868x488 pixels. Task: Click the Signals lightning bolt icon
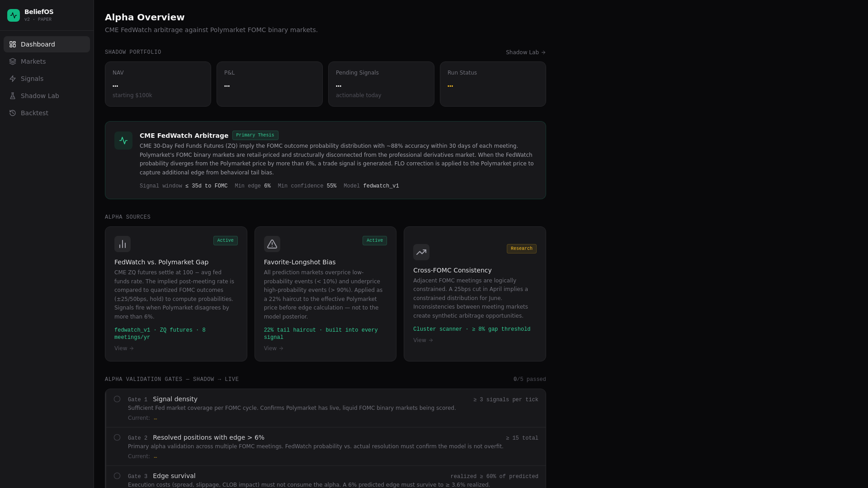(x=13, y=79)
